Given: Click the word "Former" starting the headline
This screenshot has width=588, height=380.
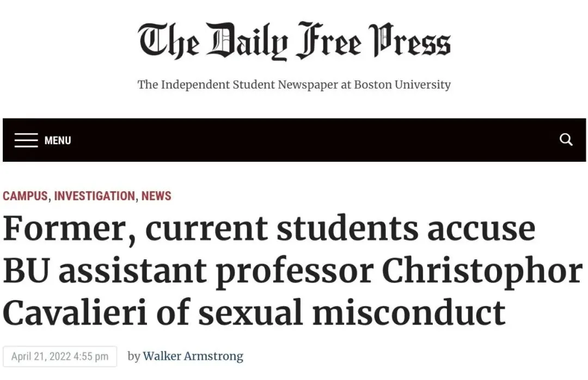Looking at the screenshot, I should click(x=65, y=229).
